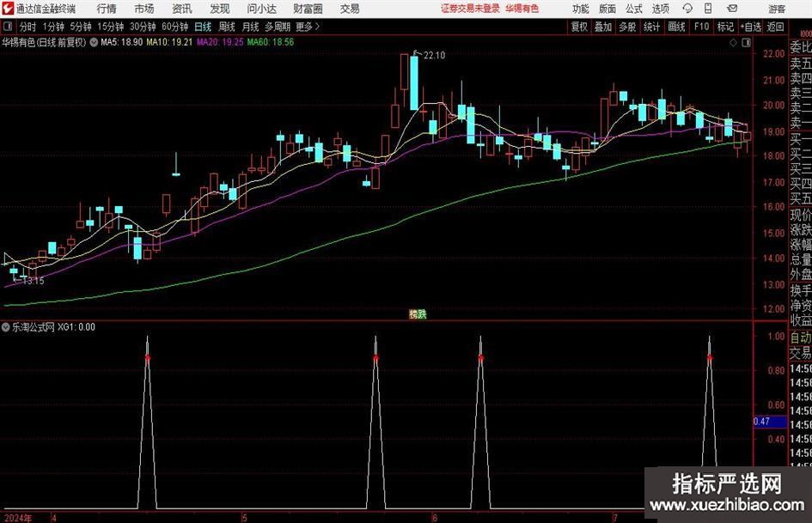Select the 多周期 tab

click(x=278, y=27)
